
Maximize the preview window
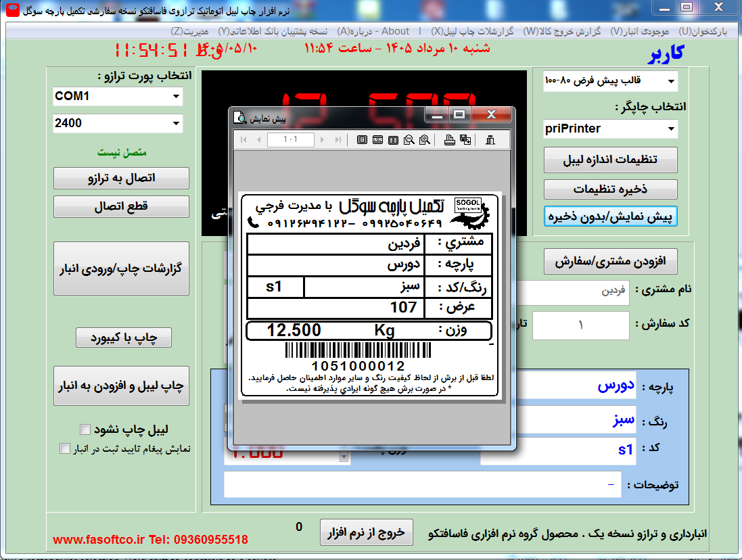click(459, 115)
